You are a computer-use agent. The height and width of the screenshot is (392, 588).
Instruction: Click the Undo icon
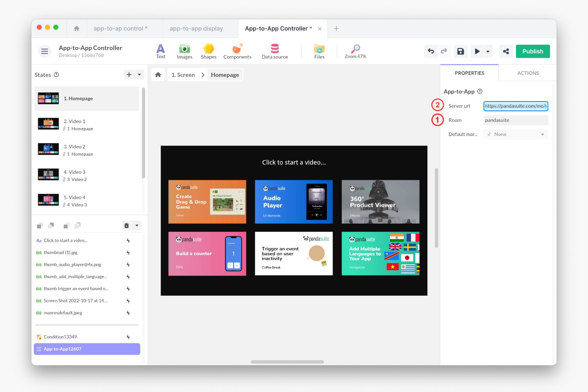(x=430, y=51)
